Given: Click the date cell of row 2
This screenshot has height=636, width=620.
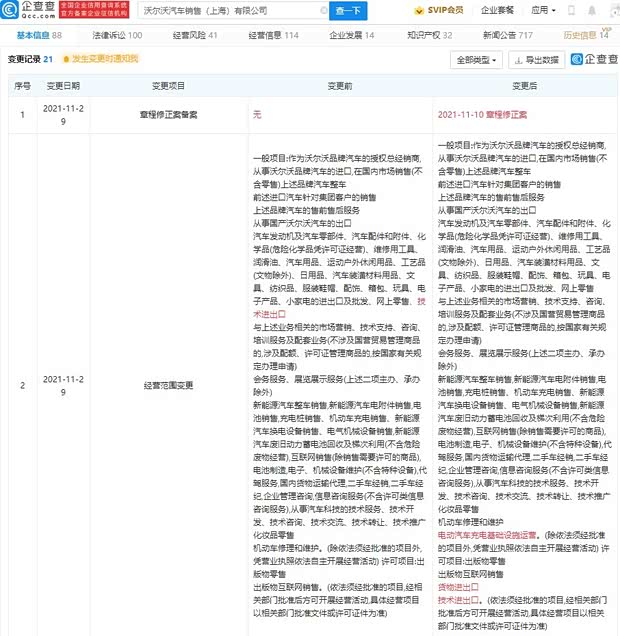Looking at the screenshot, I should click(x=63, y=385).
